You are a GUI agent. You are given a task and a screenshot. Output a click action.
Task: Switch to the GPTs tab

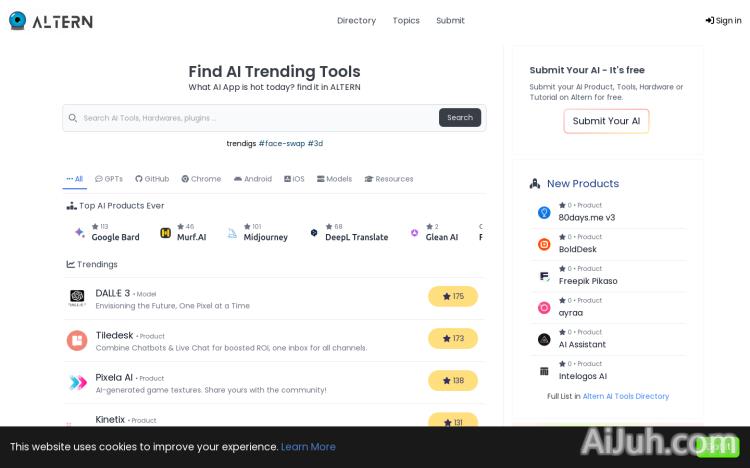click(x=109, y=179)
